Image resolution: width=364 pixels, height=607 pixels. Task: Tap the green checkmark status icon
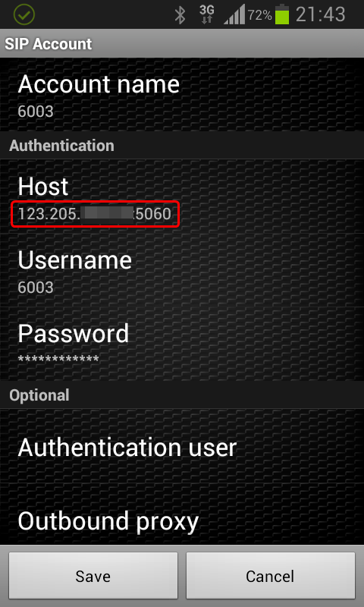pyautogui.click(x=24, y=14)
